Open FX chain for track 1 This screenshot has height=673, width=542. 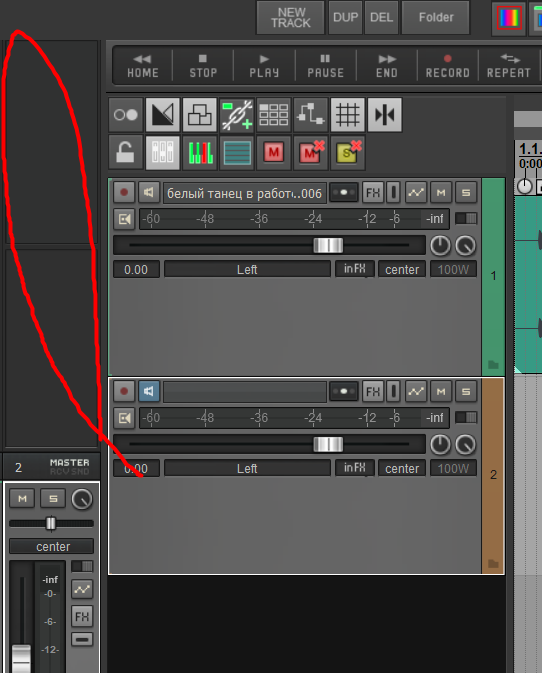coord(372,193)
